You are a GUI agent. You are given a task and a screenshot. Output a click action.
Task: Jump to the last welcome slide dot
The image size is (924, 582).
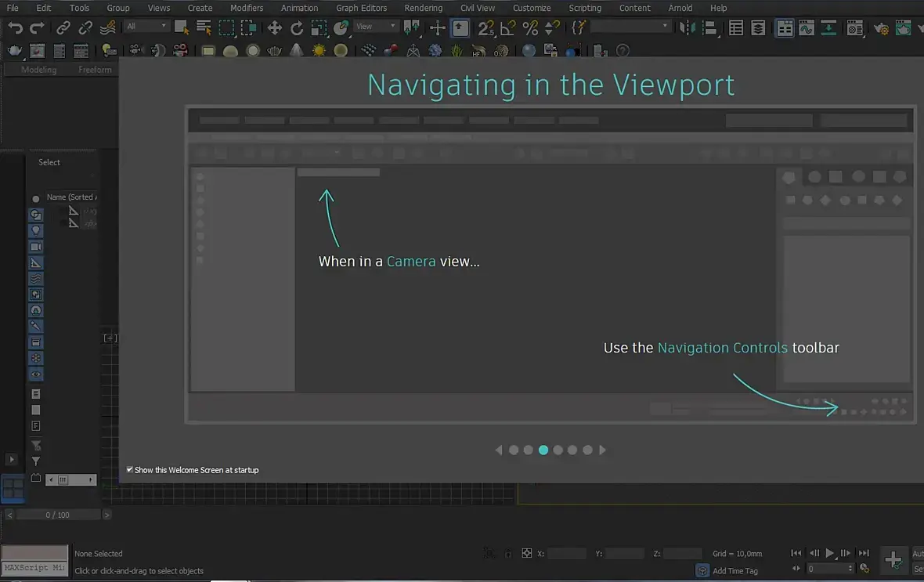point(587,450)
